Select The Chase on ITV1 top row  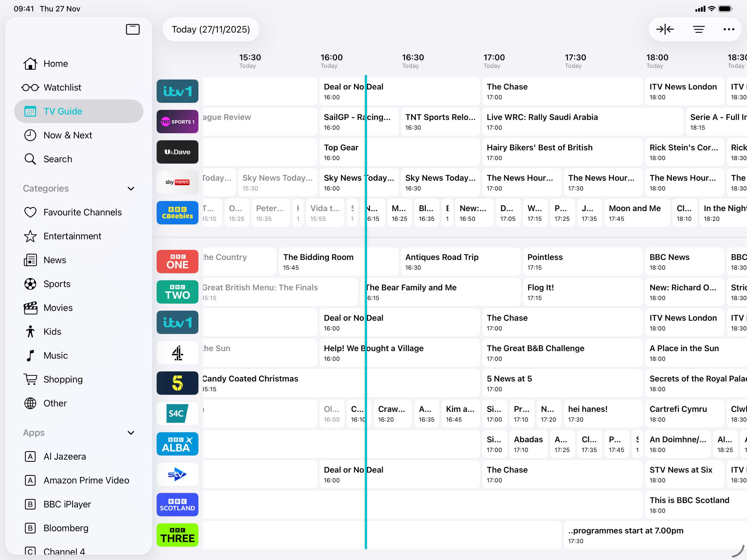tap(562, 91)
